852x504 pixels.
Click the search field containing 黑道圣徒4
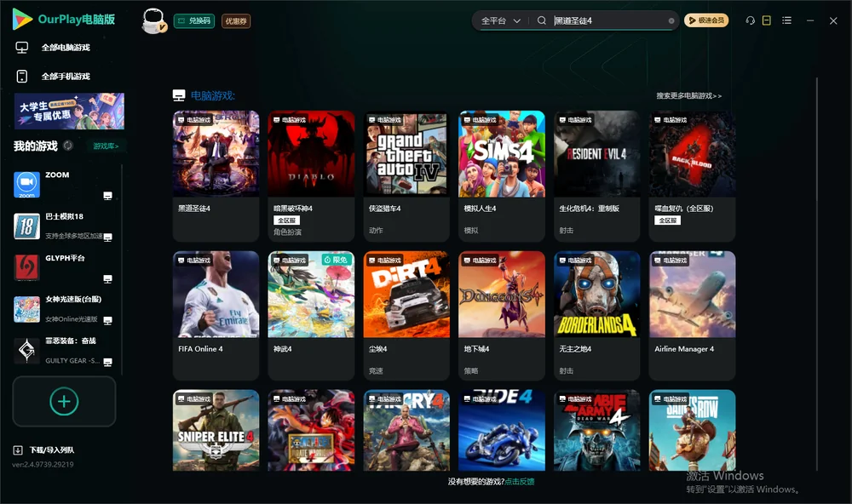[x=610, y=20]
